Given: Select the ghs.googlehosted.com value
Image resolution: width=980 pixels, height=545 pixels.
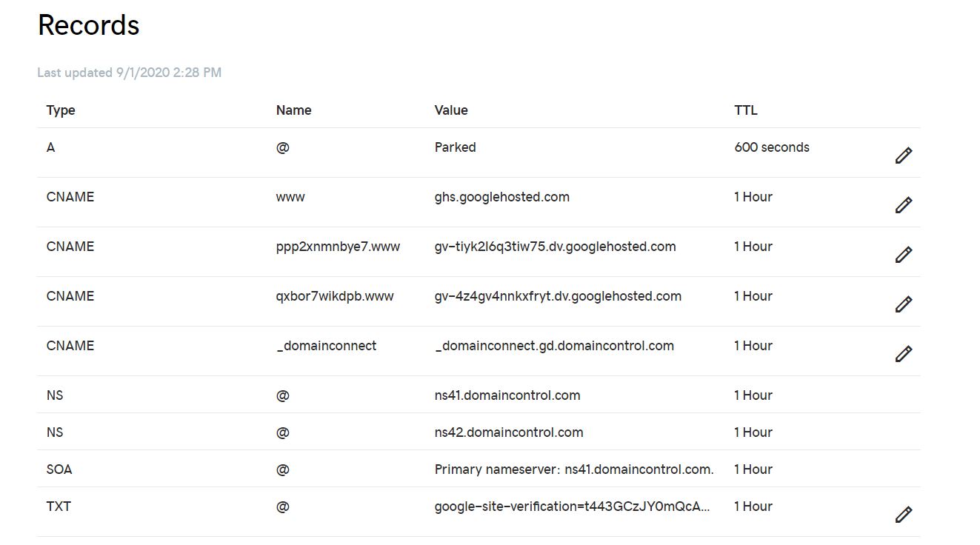Looking at the screenshot, I should (x=501, y=197).
